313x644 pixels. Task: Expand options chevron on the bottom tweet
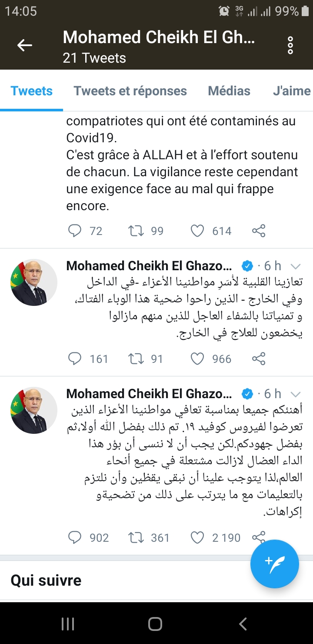point(296,394)
